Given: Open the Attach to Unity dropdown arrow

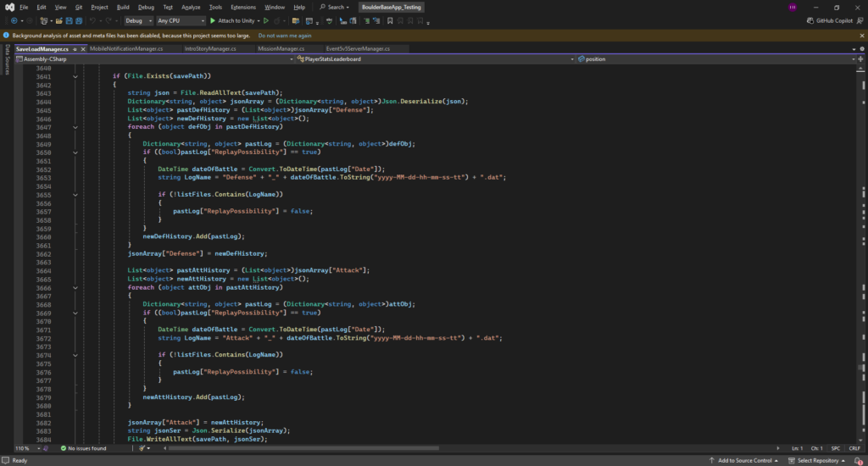Looking at the screenshot, I should pos(259,21).
